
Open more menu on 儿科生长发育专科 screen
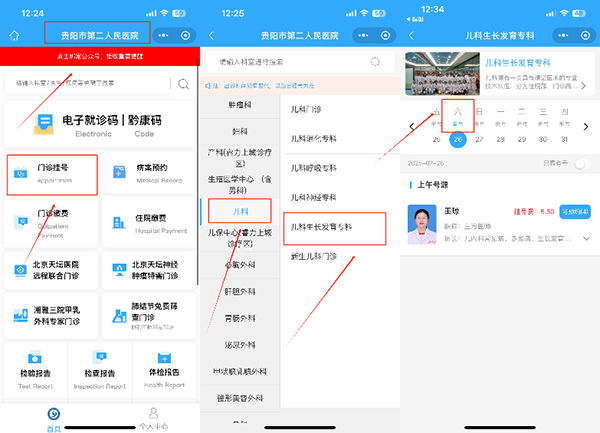(563, 36)
